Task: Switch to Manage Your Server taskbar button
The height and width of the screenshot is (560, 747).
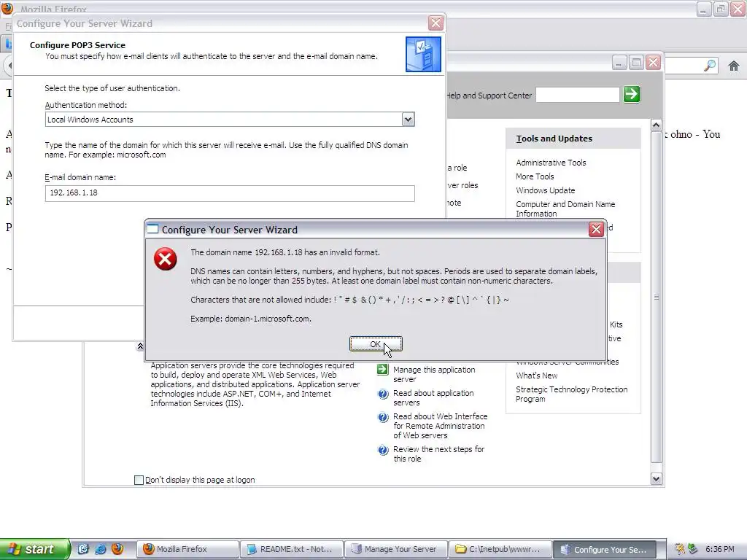Action: pyautogui.click(x=396, y=549)
